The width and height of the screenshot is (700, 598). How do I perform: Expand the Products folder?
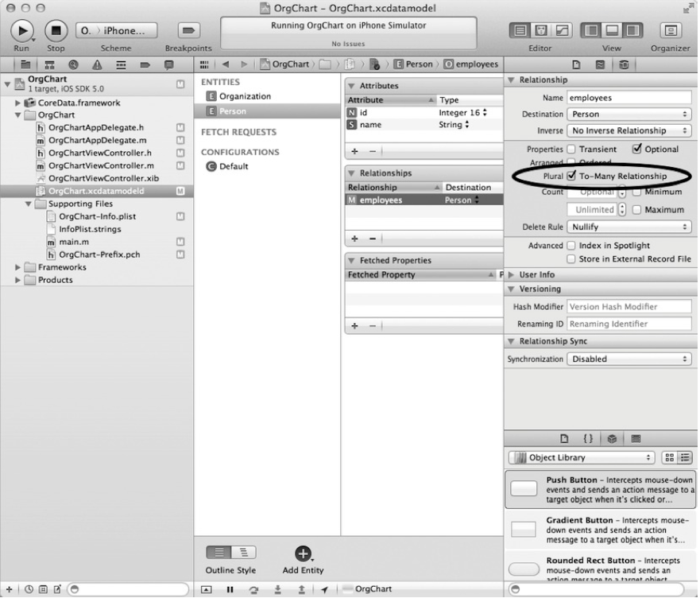(x=17, y=280)
